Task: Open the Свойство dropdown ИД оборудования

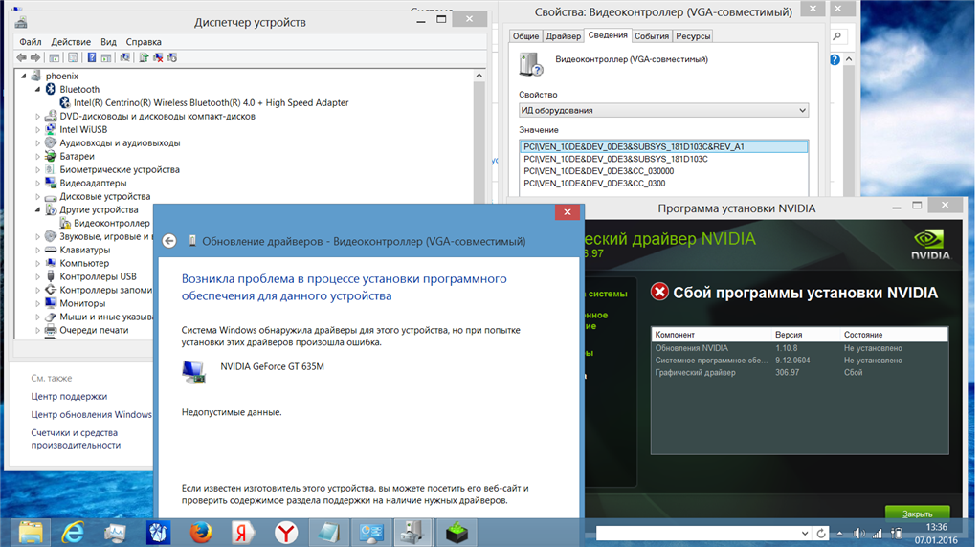Action: click(x=802, y=111)
